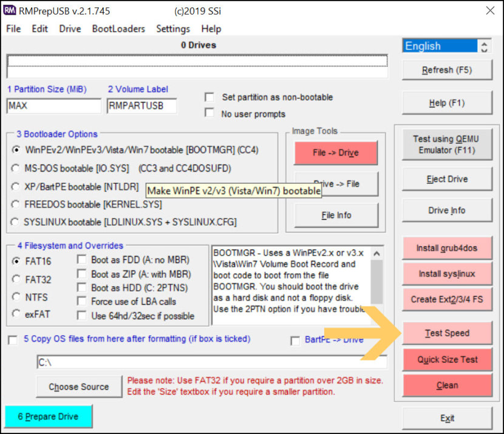The image size is (504, 434).
Task: Launch Test using QEMU Emulator
Action: click(447, 144)
